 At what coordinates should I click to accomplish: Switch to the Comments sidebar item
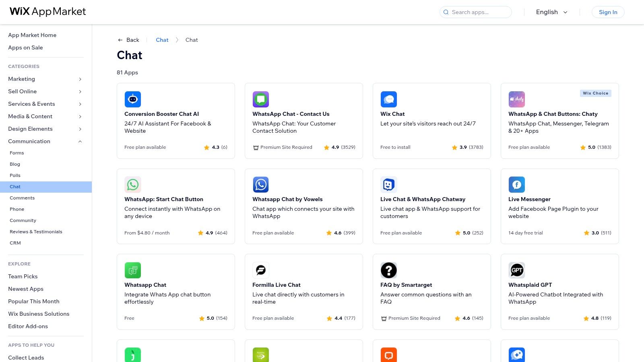click(22, 198)
